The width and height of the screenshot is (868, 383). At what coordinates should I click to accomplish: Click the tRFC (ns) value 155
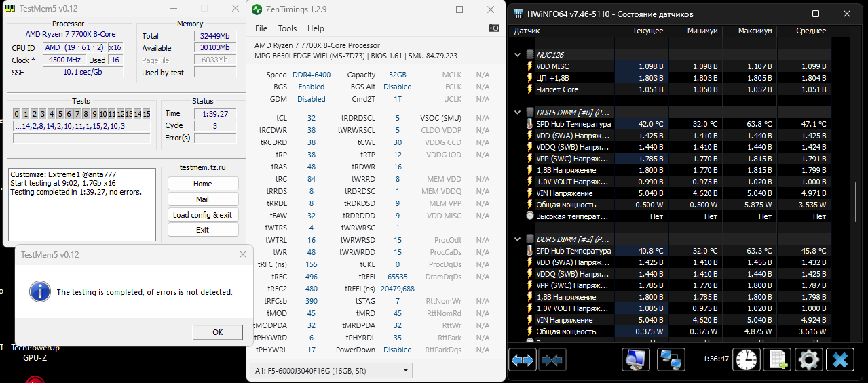point(312,264)
